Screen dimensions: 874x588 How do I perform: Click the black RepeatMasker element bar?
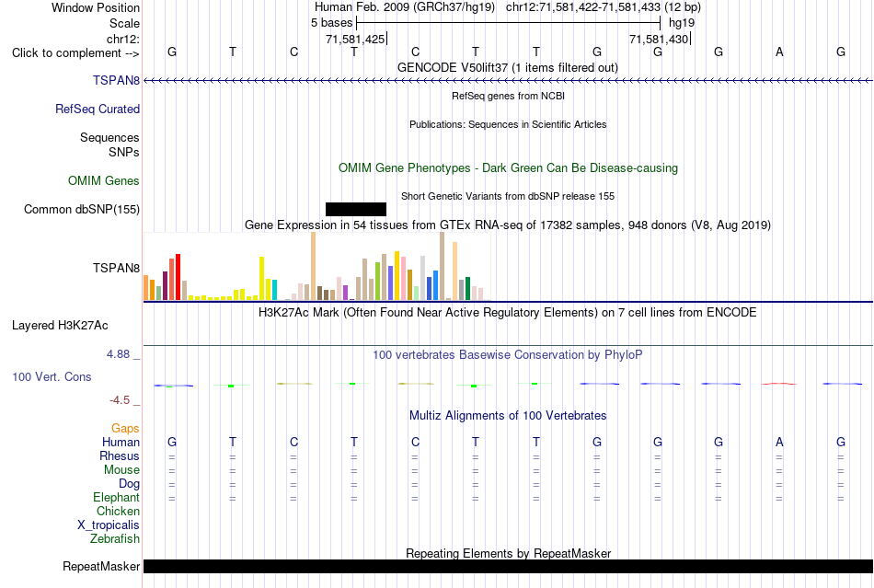point(508,566)
